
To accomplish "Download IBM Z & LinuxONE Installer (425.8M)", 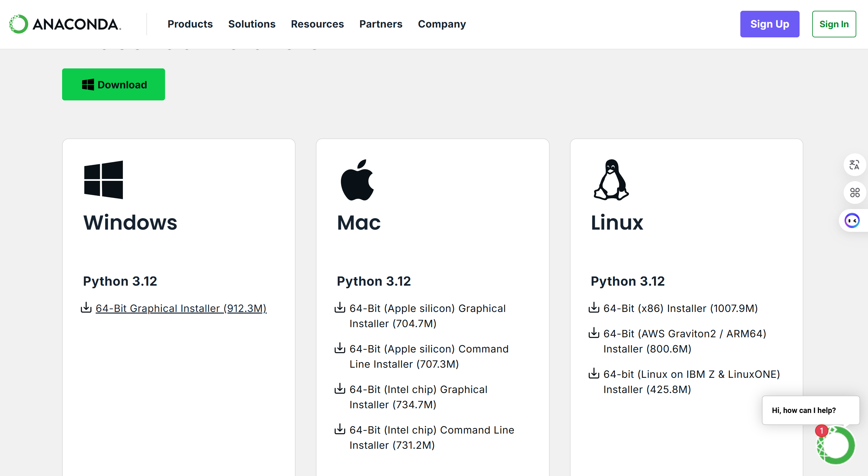I will click(x=692, y=382).
